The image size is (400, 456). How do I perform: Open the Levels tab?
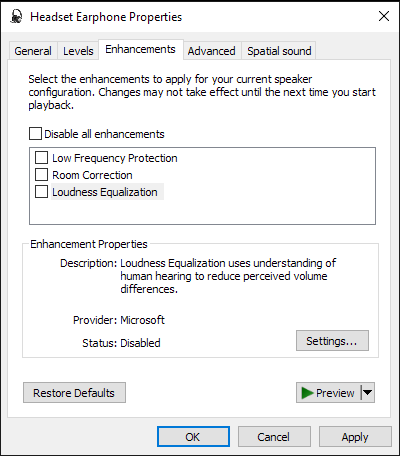coord(78,51)
